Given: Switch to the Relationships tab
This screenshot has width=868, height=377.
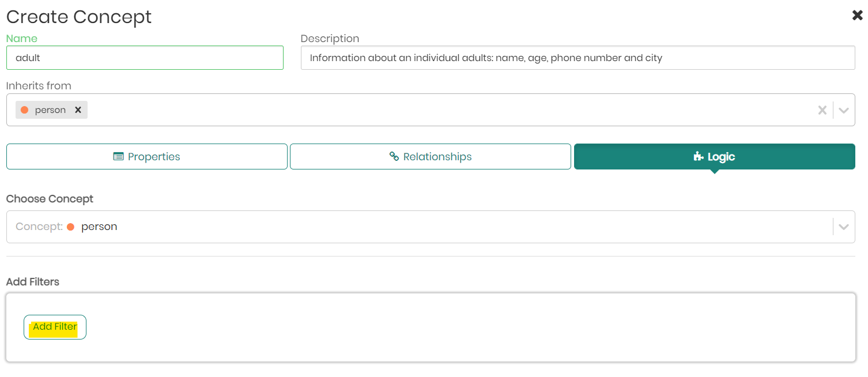Looking at the screenshot, I should (431, 157).
